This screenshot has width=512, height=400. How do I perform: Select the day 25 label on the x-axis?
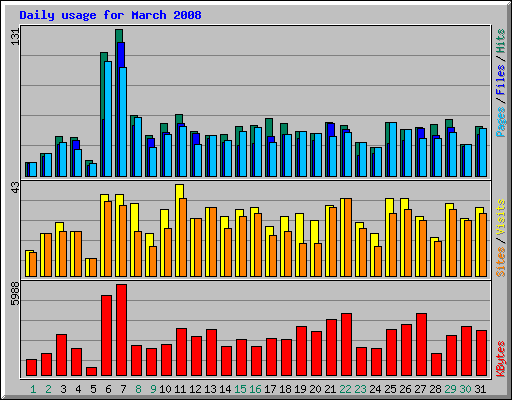390,389
